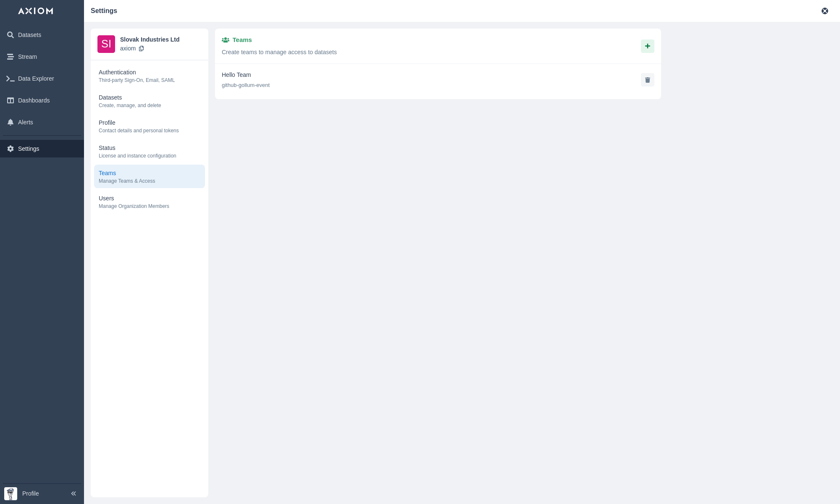The height and width of the screenshot is (504, 840).
Task: Click the Datasets magnifier icon in sidebar
Action: pos(10,35)
